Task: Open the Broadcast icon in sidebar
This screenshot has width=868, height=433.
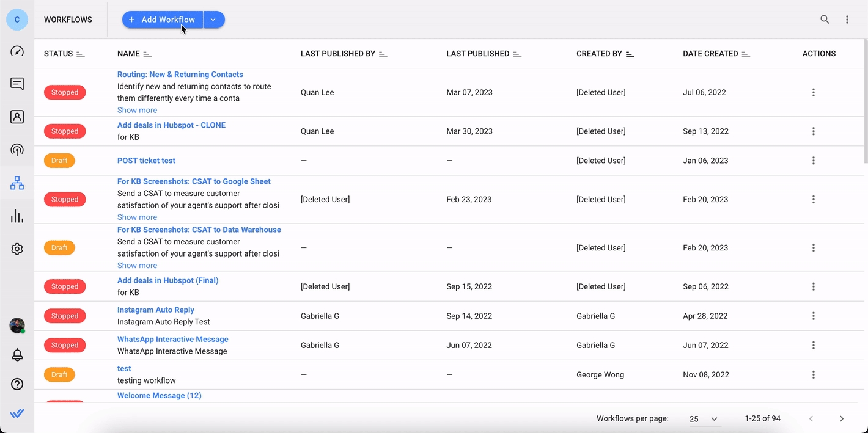Action: click(x=17, y=150)
